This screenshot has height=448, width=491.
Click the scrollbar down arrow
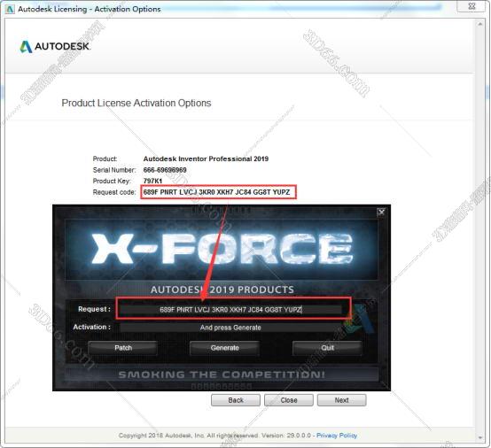[x=480, y=437]
